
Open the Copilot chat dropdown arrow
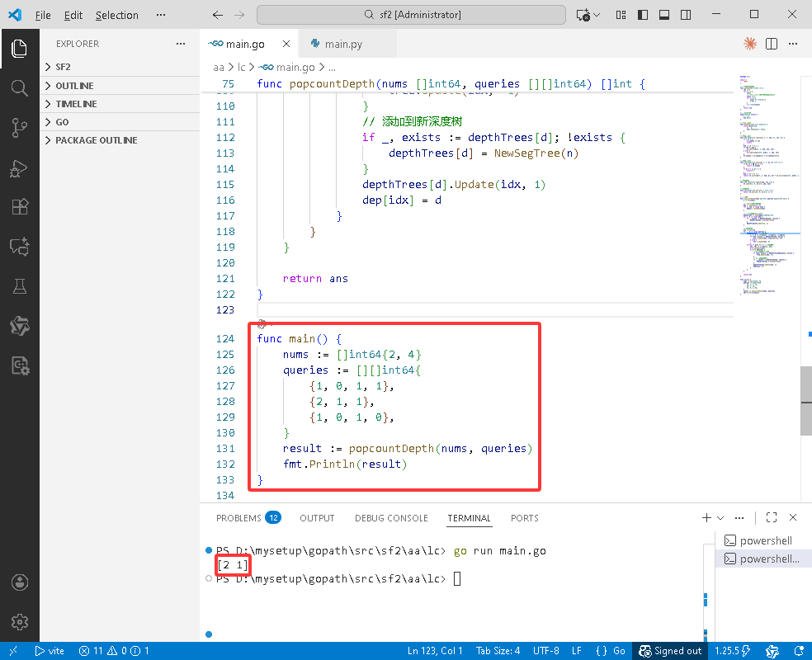[597, 15]
